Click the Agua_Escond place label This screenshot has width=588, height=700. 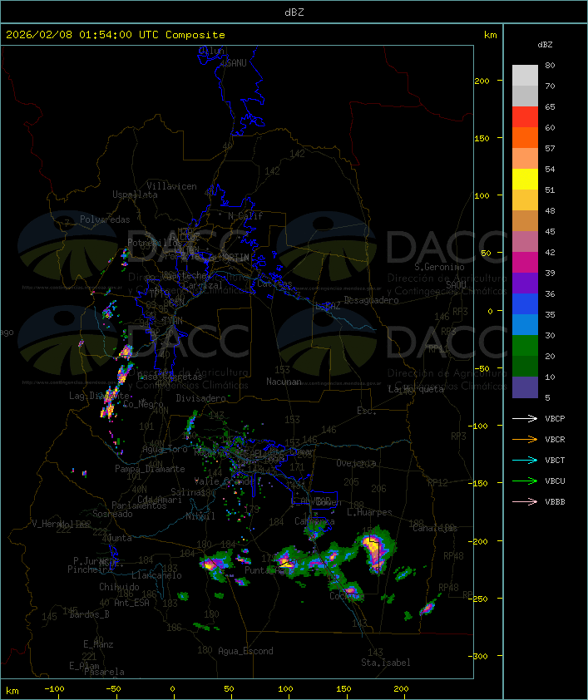coord(245,651)
